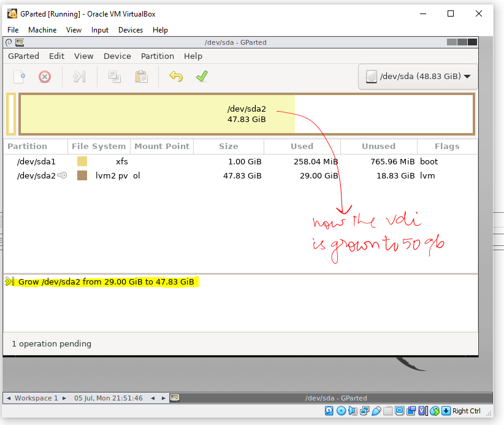The image size is (504, 425).
Task: Click the '1 operation pending' status text
Action: [52, 343]
